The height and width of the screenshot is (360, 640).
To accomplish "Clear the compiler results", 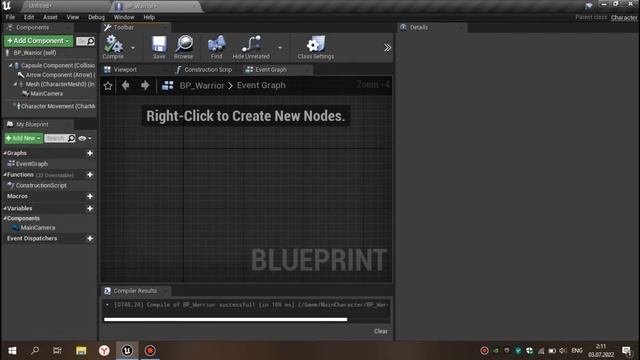I will [380, 331].
